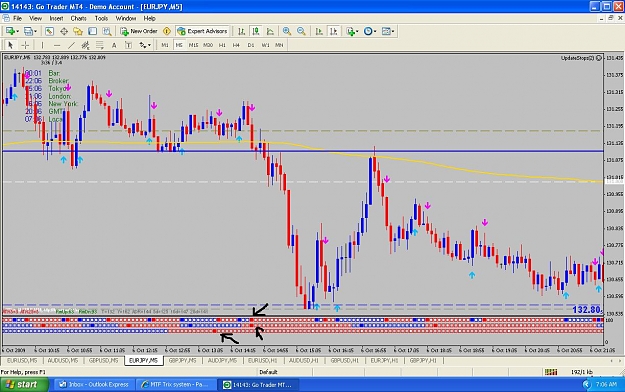Viewport: 625px width, 392px height.
Task: Click the Zoom In magnifier icon
Action: pos(287,31)
